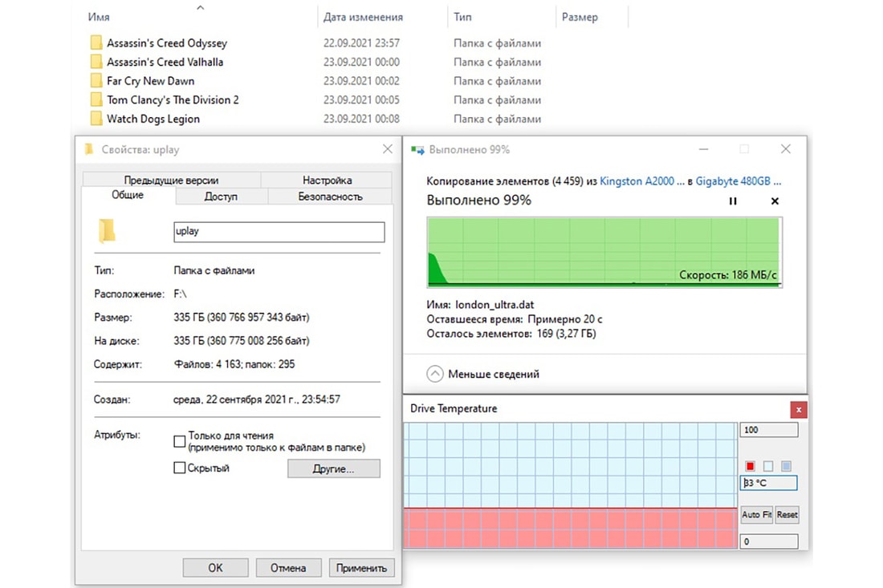Click the location value F:\
883x588 pixels.
(180, 294)
